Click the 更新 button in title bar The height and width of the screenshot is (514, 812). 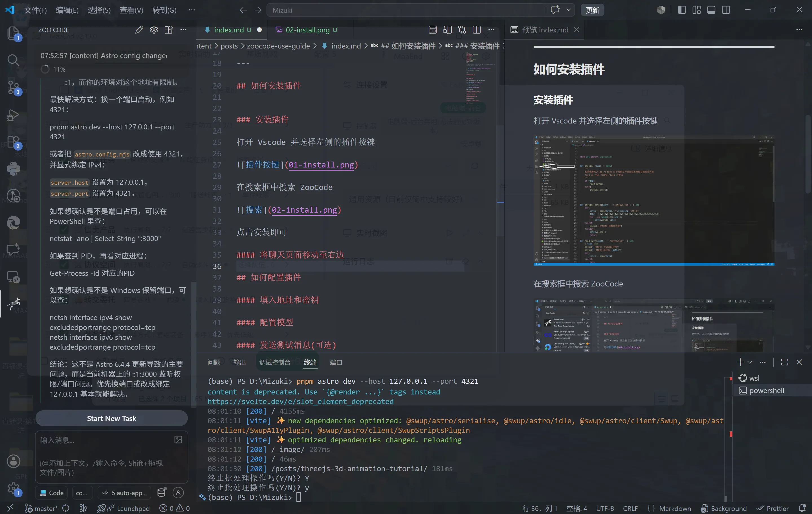(592, 10)
